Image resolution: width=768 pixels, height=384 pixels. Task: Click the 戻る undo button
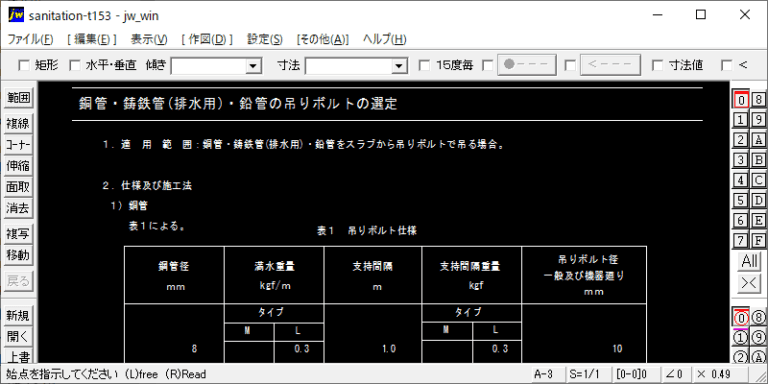pos(19,281)
